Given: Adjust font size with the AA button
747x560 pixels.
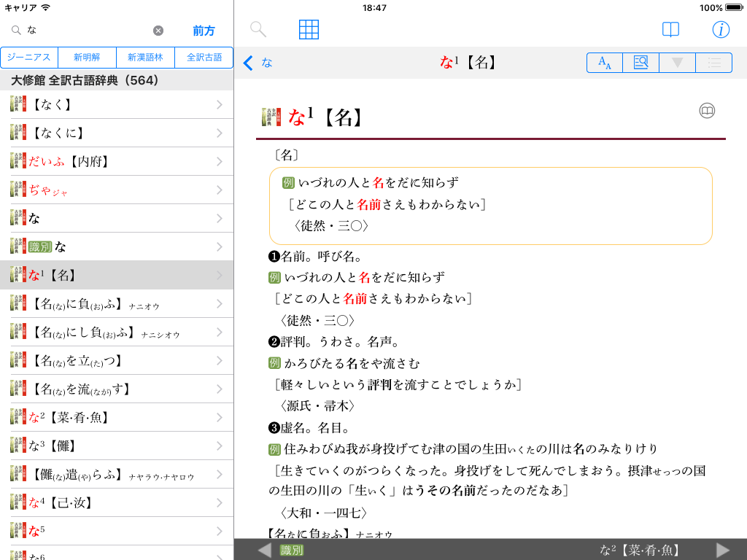Looking at the screenshot, I should 605,63.
